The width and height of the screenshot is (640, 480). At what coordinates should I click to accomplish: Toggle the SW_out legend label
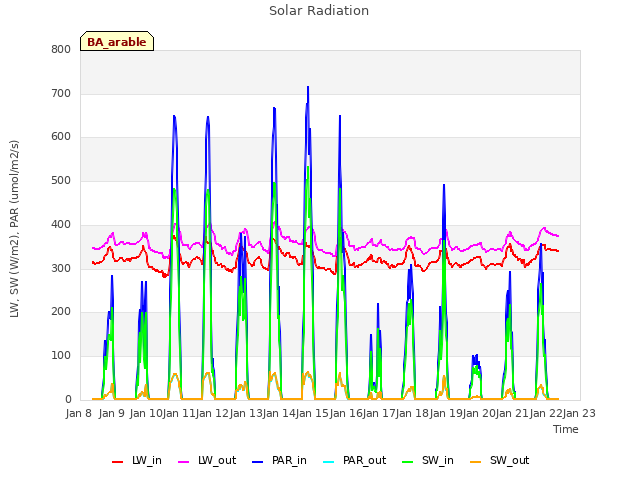[x=509, y=460]
